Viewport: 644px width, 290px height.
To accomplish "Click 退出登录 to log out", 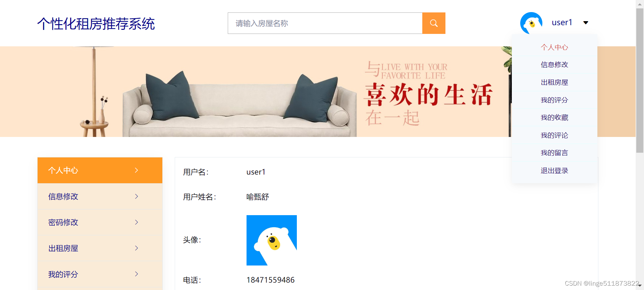I will [x=554, y=171].
